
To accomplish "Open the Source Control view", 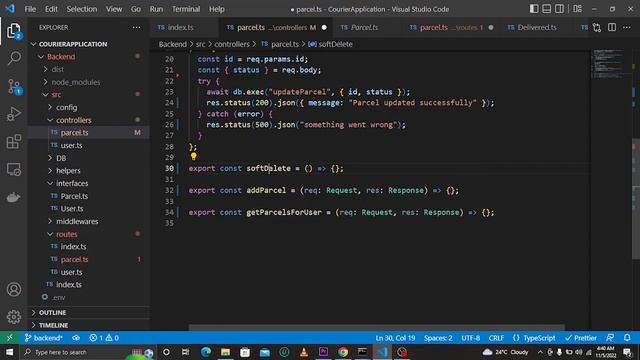I will (14, 87).
